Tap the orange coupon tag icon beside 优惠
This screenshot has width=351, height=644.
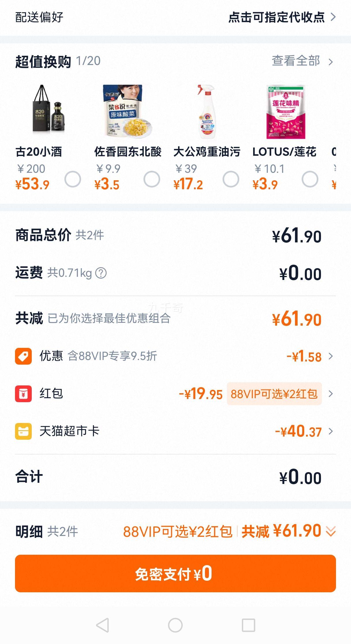pyautogui.click(x=23, y=356)
